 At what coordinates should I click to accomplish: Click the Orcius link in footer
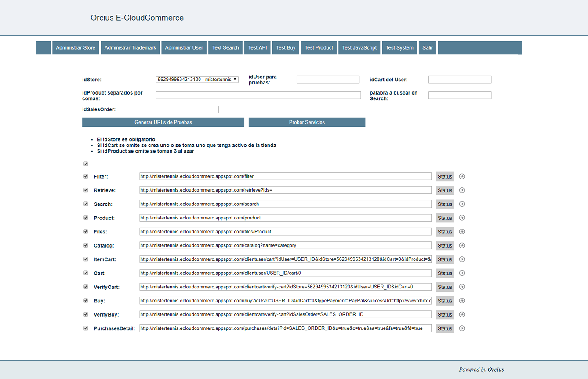click(496, 369)
